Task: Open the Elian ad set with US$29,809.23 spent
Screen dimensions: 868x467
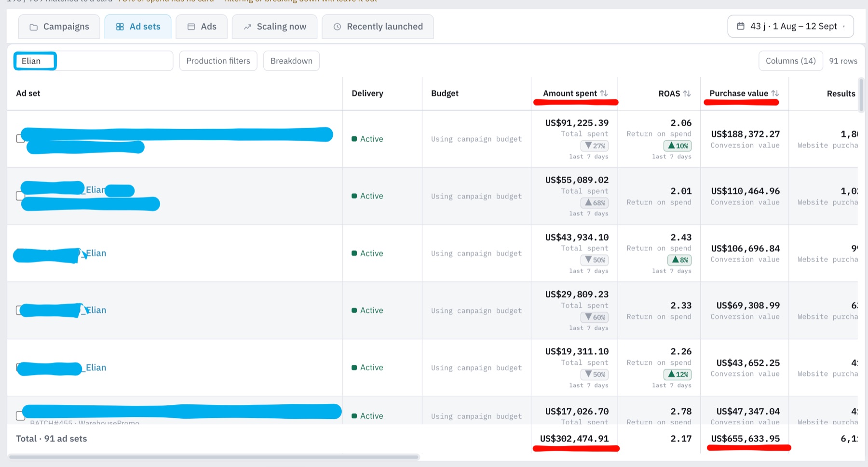Action: click(x=96, y=310)
